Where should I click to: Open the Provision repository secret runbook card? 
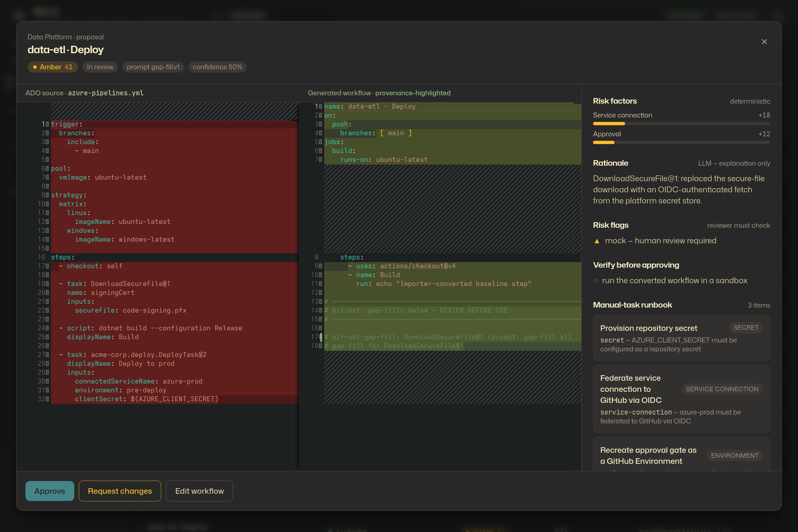tap(681, 337)
